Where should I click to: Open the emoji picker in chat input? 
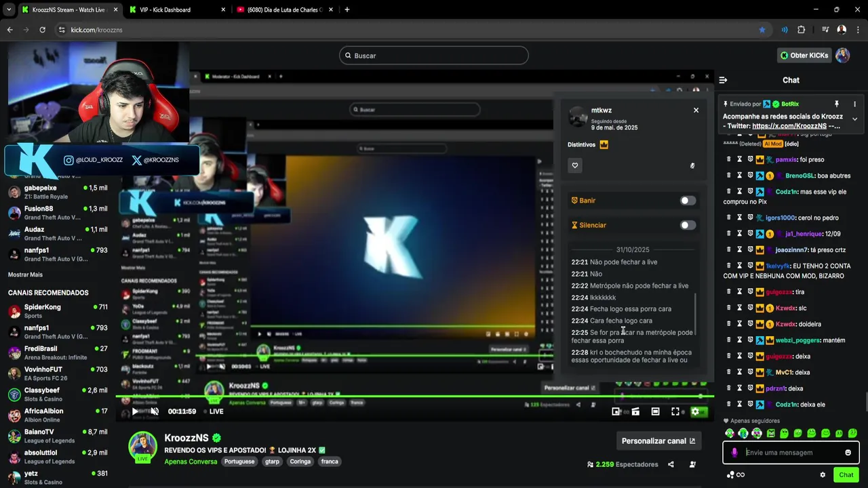pos(848,453)
